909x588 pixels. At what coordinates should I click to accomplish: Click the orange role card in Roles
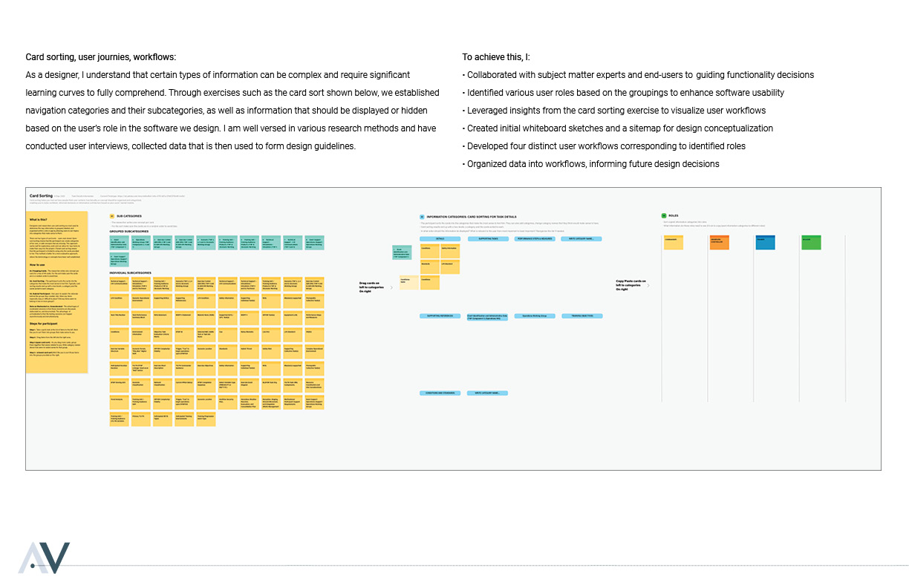point(720,242)
